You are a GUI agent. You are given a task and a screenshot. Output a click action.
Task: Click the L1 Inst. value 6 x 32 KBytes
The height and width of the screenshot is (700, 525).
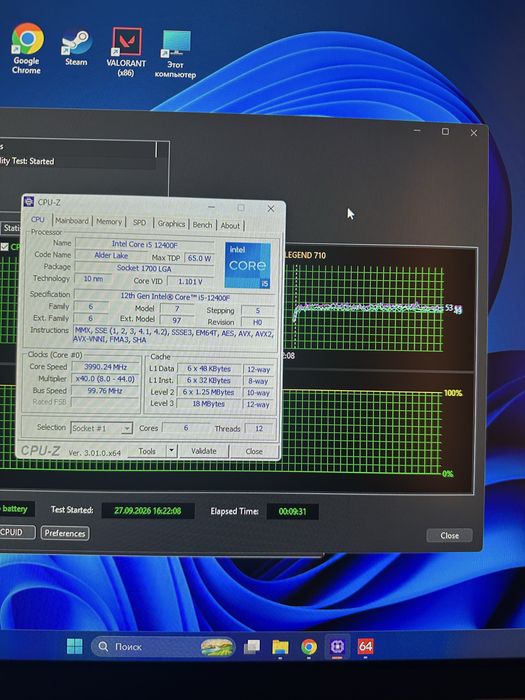(209, 380)
